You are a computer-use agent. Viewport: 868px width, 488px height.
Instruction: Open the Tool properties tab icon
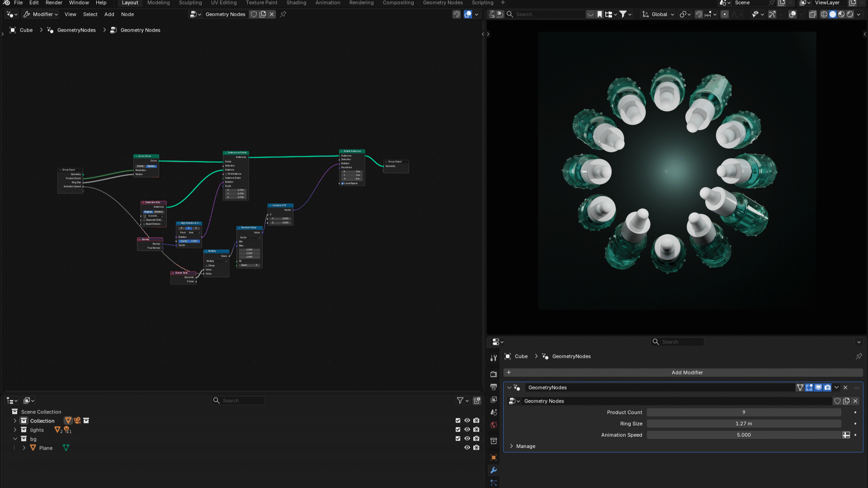[494, 358]
